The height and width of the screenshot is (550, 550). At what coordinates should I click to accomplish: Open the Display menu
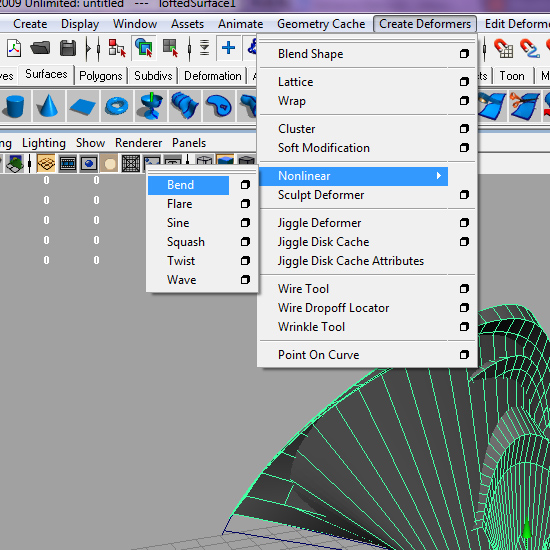80,24
